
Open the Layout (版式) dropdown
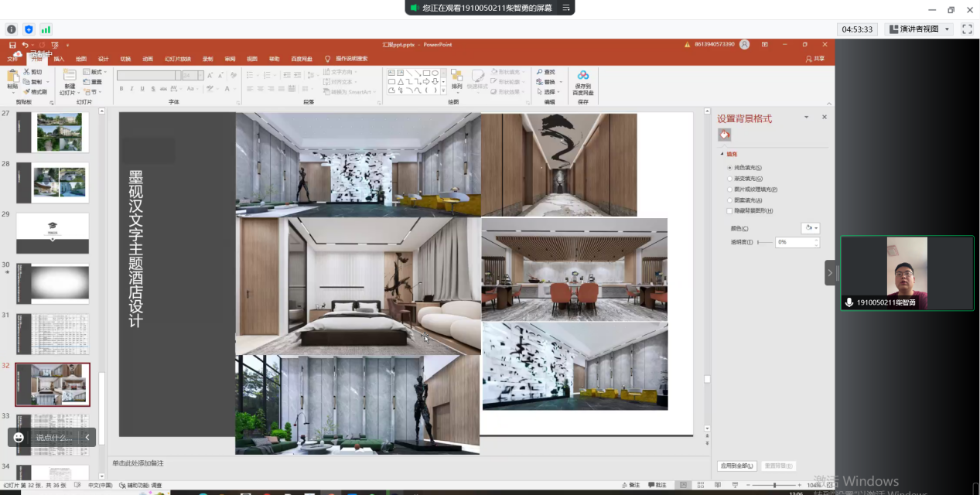click(x=94, y=72)
